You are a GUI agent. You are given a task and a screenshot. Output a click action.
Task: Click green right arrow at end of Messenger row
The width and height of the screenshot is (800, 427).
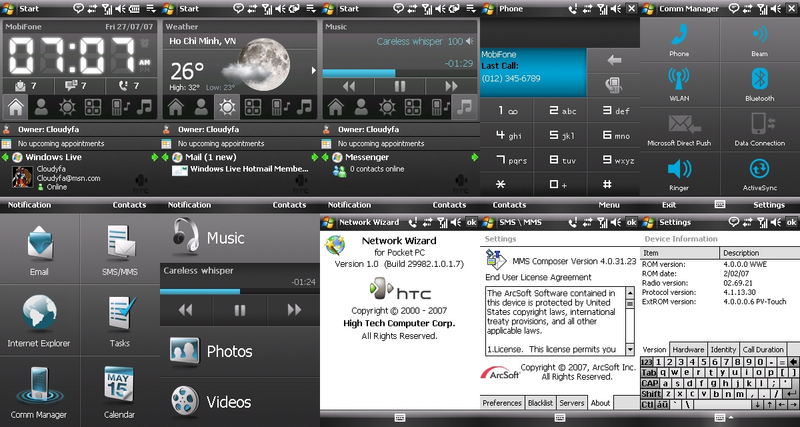click(x=475, y=157)
